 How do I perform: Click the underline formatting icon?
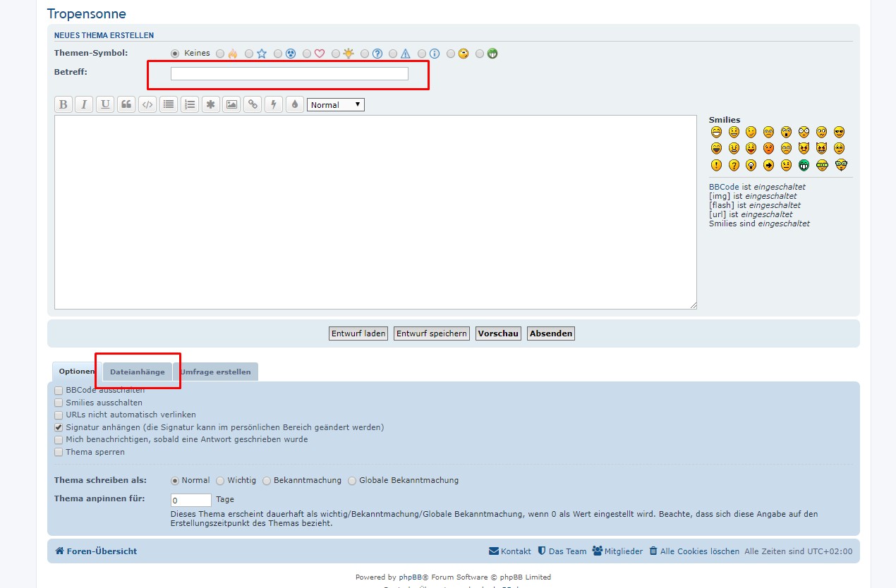tap(105, 104)
